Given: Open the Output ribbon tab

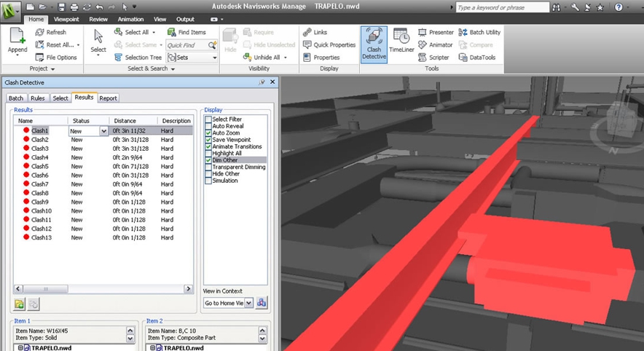Looking at the screenshot, I should click(x=185, y=19).
